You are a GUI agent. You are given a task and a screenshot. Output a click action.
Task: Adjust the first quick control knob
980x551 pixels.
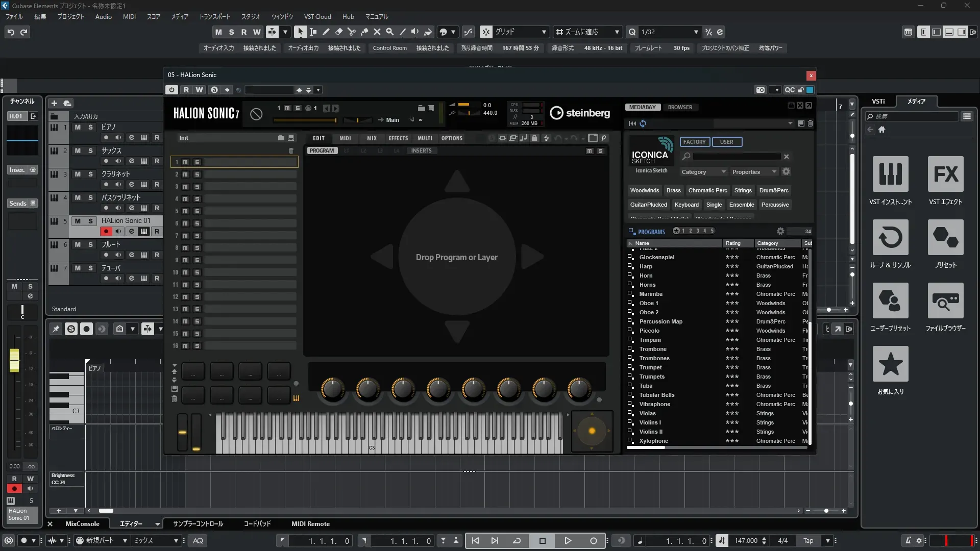point(332,389)
